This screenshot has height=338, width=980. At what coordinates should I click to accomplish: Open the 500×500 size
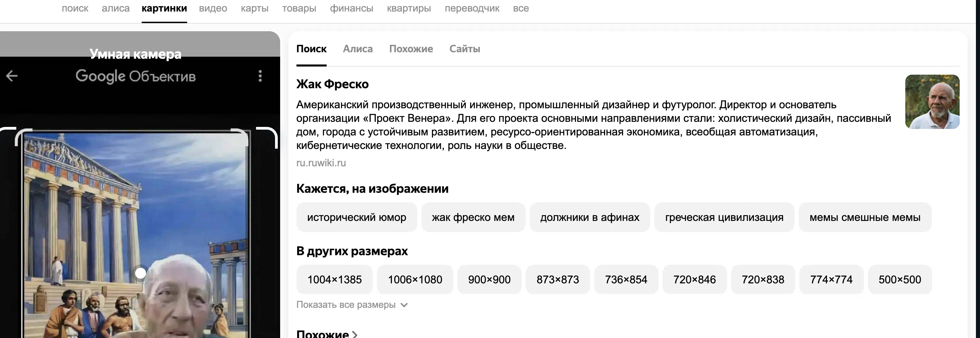[900, 279]
